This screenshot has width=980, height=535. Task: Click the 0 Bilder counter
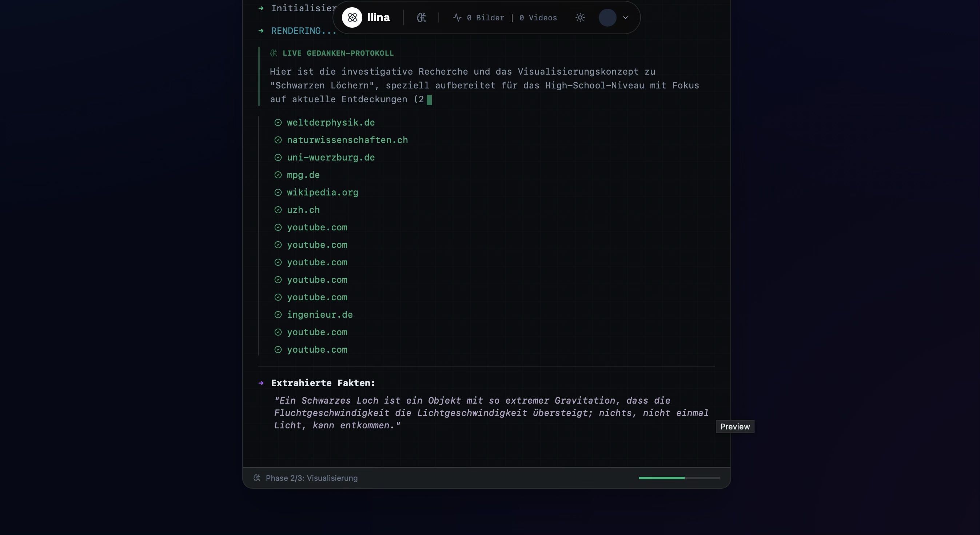(x=485, y=18)
